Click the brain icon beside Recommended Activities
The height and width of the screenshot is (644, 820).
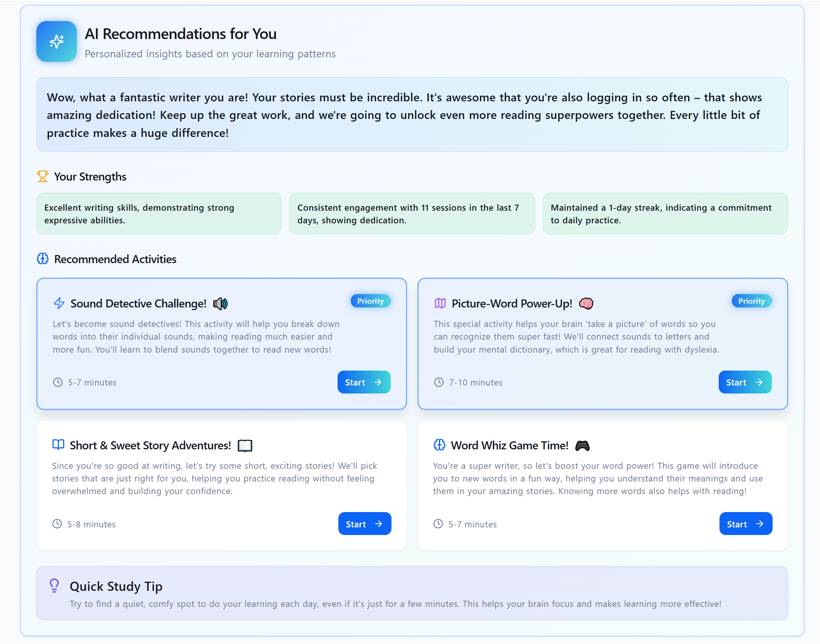click(43, 259)
